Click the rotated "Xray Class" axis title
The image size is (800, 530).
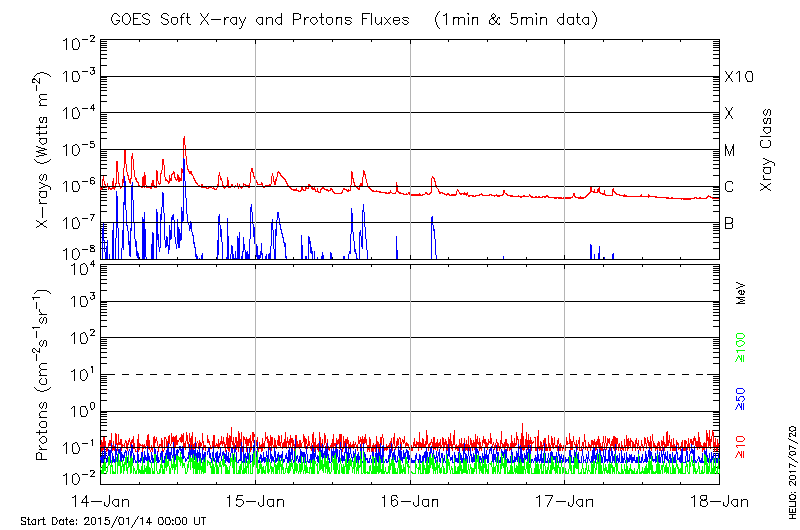768,150
